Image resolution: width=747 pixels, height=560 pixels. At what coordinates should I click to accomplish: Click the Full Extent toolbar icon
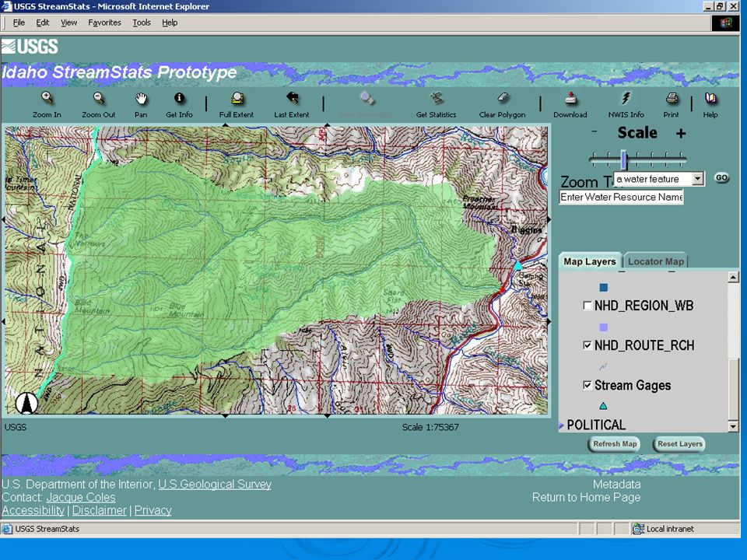[x=237, y=98]
